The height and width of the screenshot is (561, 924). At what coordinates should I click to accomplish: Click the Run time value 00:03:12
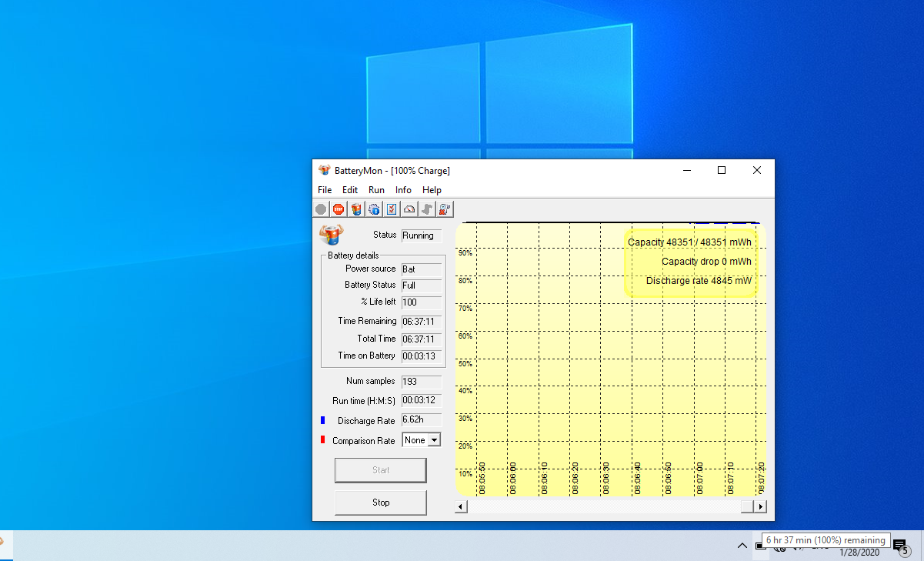click(x=422, y=400)
